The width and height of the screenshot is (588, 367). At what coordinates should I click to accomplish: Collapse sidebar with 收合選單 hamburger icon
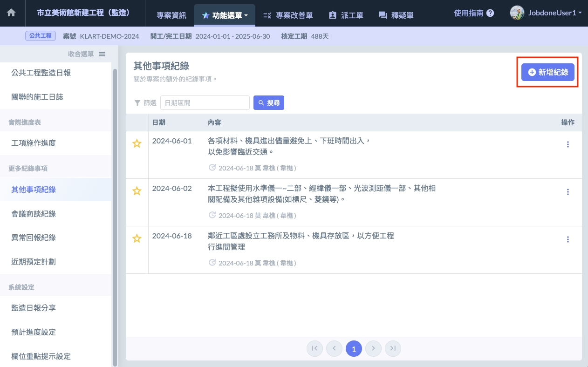coord(102,54)
